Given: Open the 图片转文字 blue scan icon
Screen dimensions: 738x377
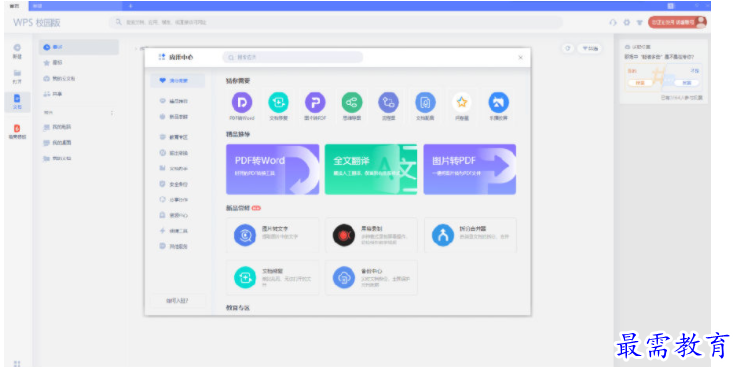Looking at the screenshot, I should 245,235.
